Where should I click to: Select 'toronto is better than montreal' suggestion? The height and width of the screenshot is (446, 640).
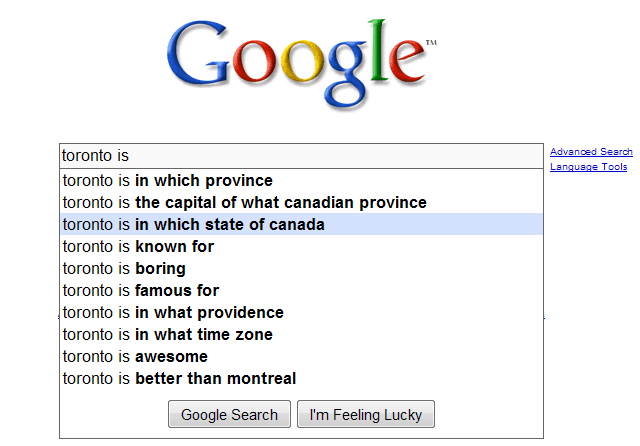301,379
